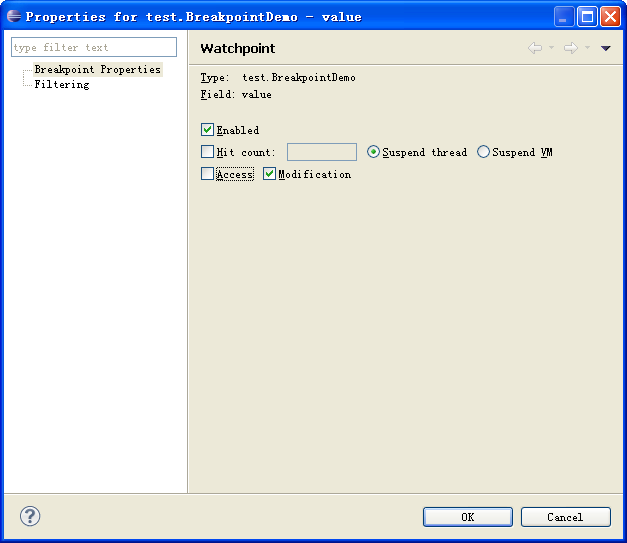
Task: Maximize the Properties dialog window
Action: (x=587, y=17)
